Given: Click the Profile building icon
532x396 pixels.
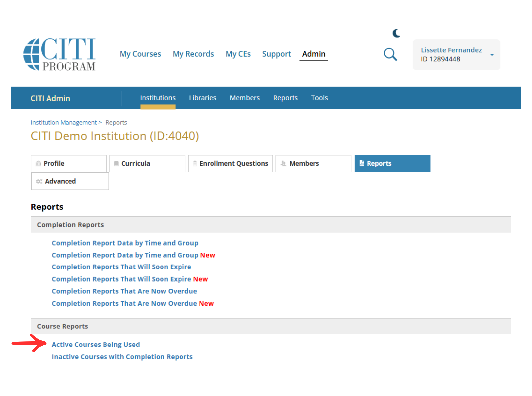Looking at the screenshot, I should tap(38, 164).
